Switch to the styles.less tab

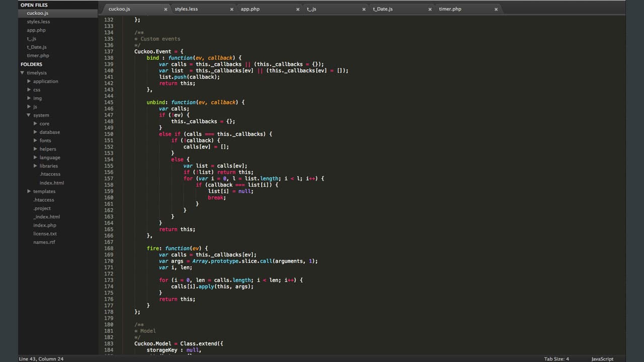click(x=186, y=9)
